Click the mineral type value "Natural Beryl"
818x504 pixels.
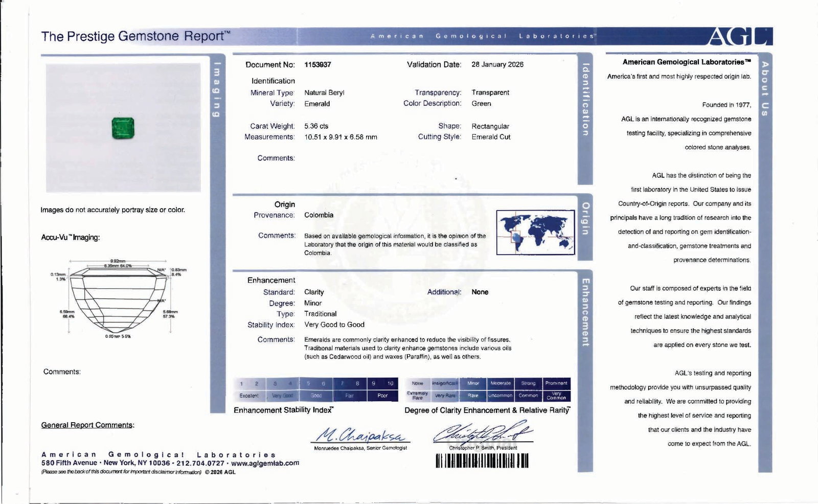tap(324, 93)
